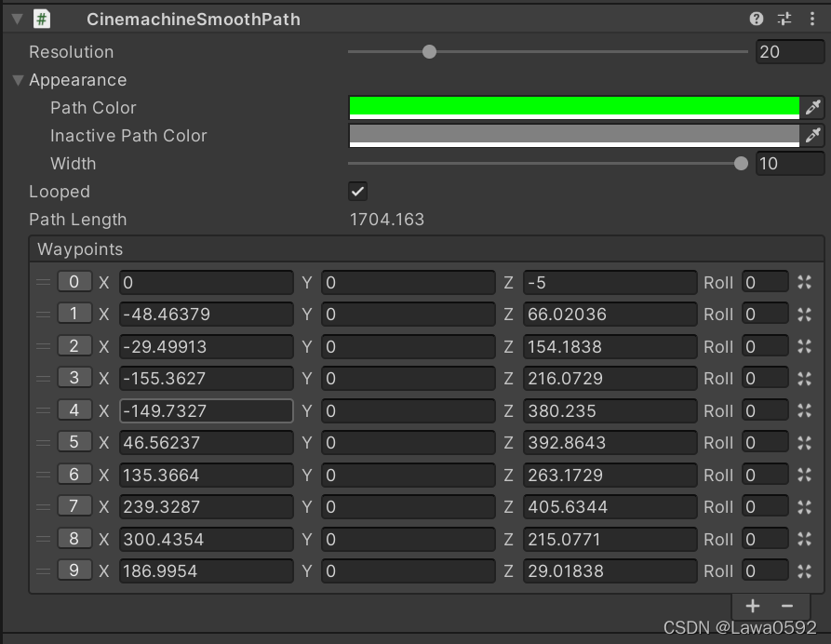Grab the drag handle of waypoint 0

point(43,283)
